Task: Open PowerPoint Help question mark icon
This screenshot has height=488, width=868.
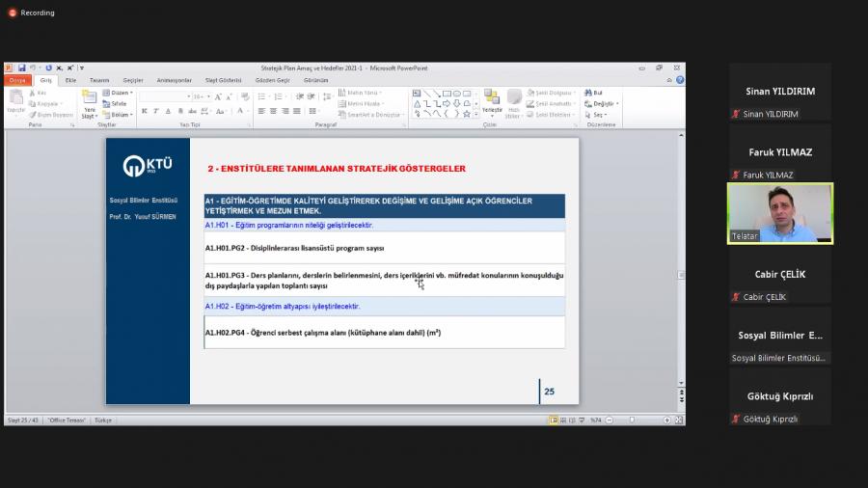Action: 680,80
